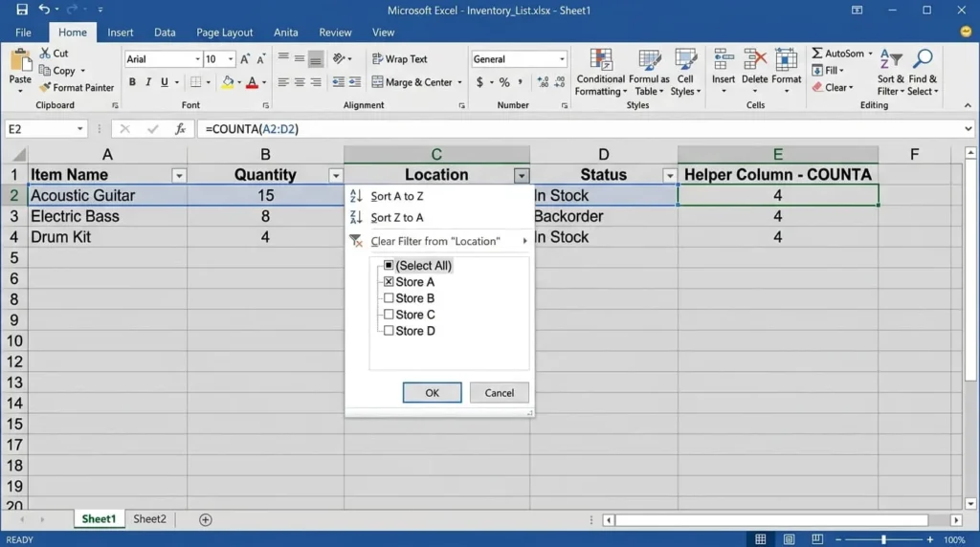Open the File tab

tap(23, 33)
